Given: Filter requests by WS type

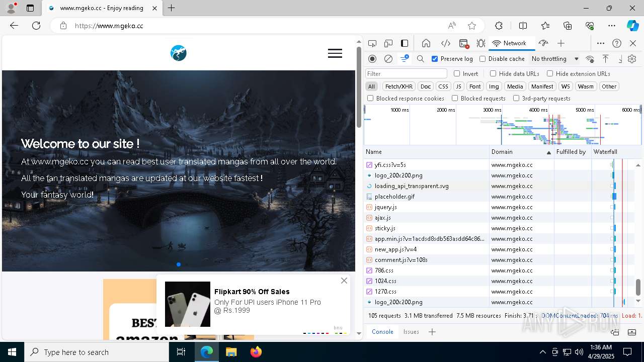Looking at the screenshot, I should (566, 86).
